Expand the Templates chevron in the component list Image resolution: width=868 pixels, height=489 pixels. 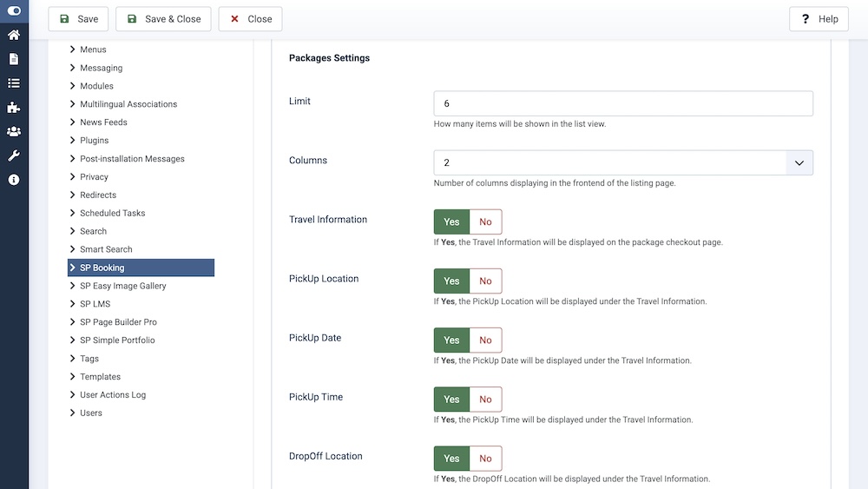point(73,377)
